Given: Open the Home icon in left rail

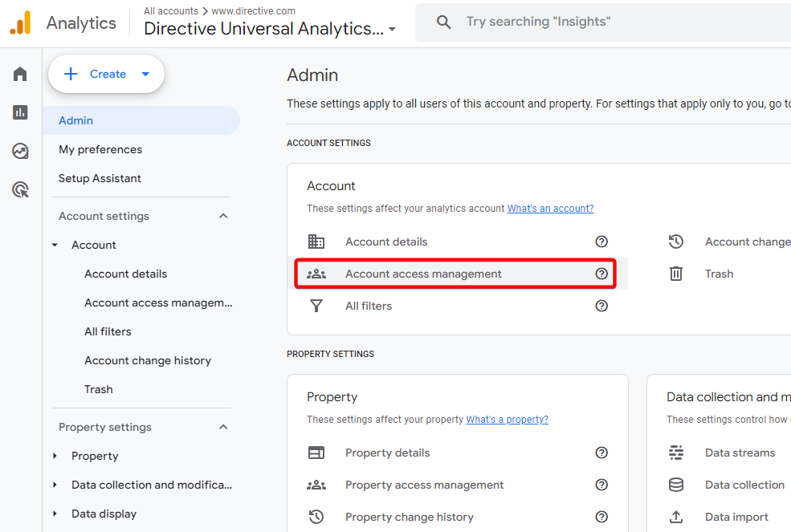Looking at the screenshot, I should pos(20,75).
